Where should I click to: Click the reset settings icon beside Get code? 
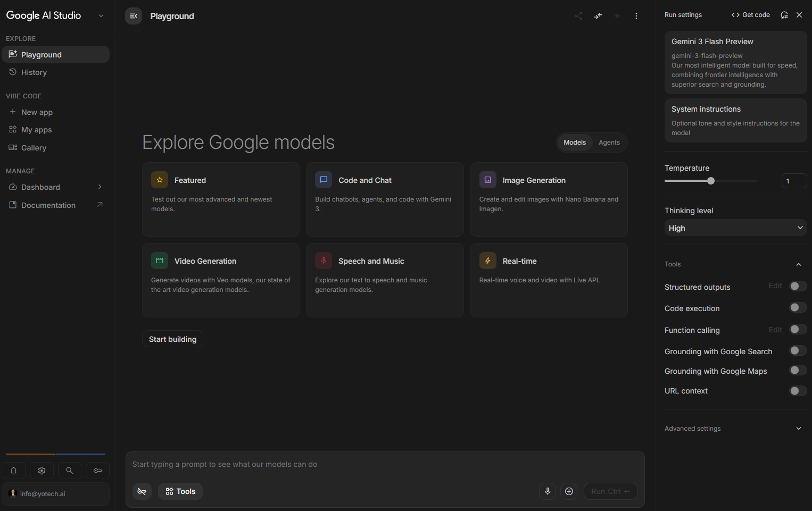(x=784, y=15)
